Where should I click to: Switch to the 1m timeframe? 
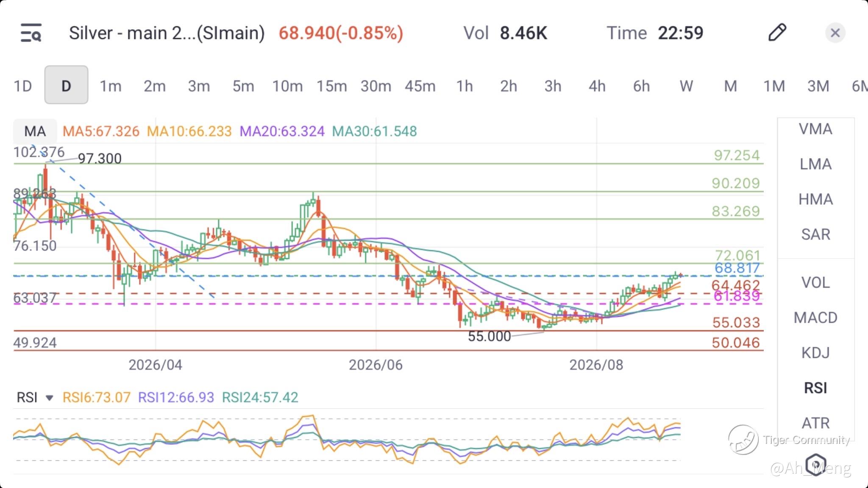(x=111, y=86)
